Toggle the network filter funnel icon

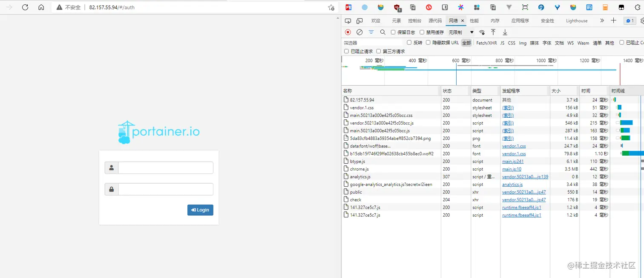371,32
